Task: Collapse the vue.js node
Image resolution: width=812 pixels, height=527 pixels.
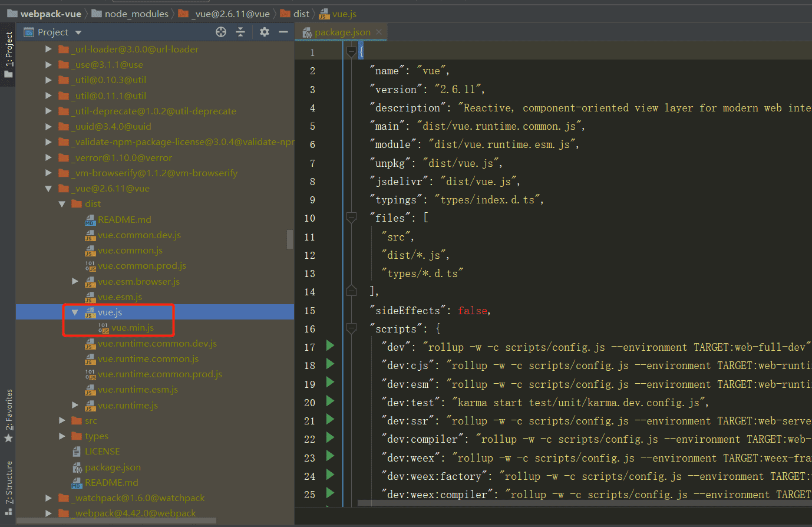Action: 75,312
